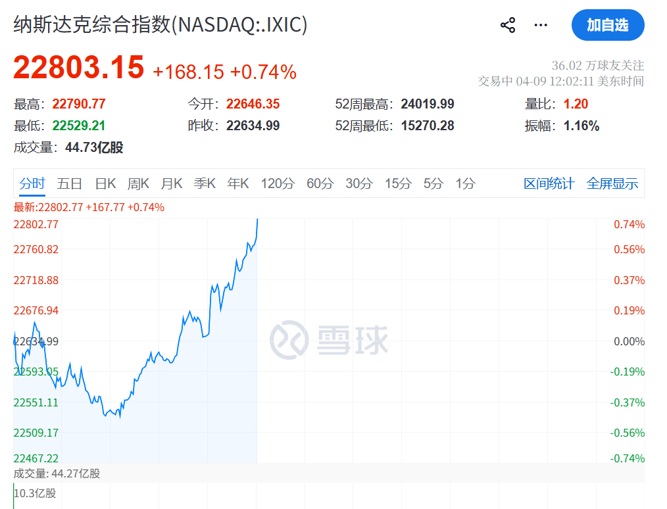Open 区间统计 range statistics

(549, 183)
